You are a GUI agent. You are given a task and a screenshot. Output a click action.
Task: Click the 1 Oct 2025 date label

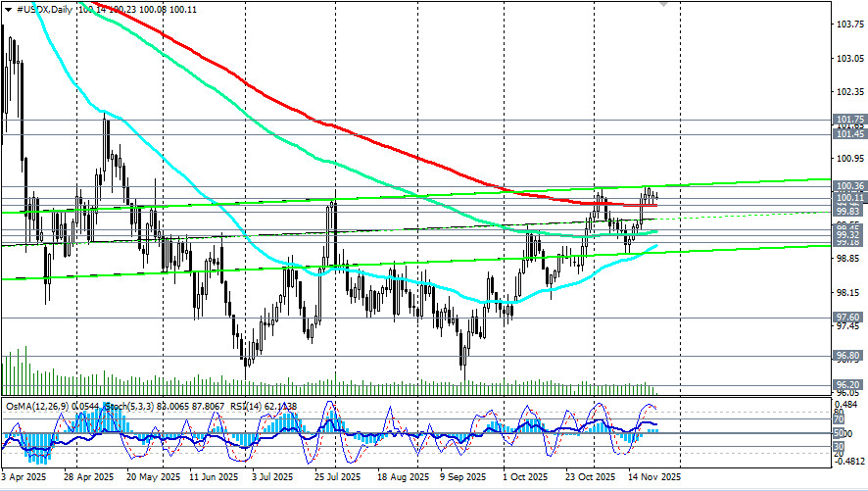(525, 476)
